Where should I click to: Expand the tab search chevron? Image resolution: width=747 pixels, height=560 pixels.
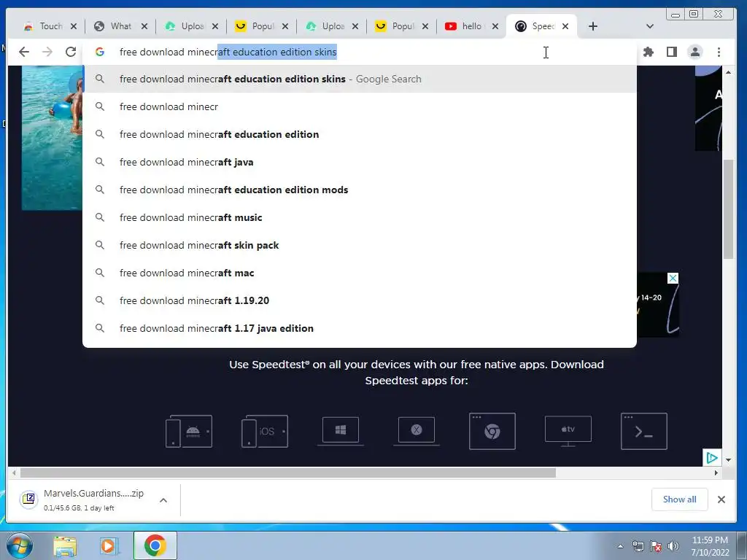tap(649, 26)
